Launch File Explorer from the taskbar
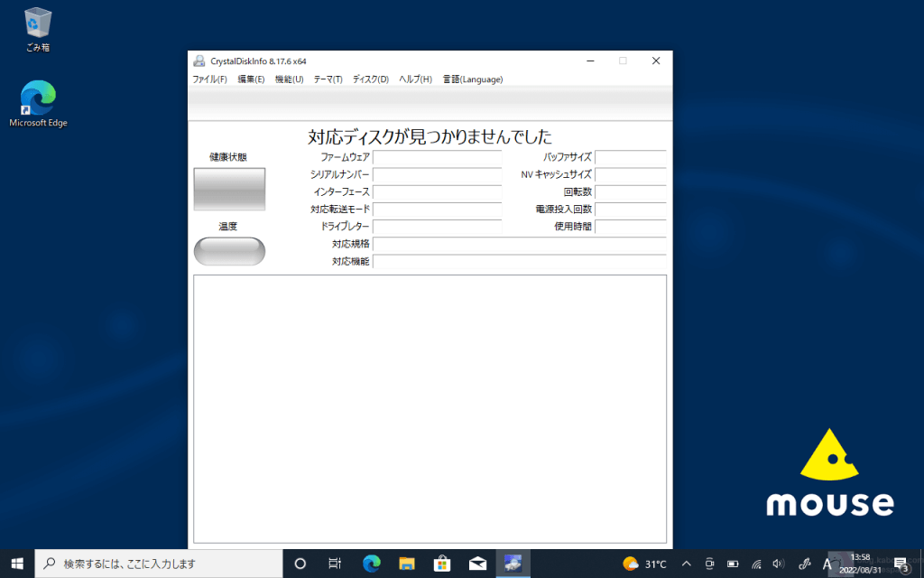This screenshot has height=578, width=924. coord(406,564)
